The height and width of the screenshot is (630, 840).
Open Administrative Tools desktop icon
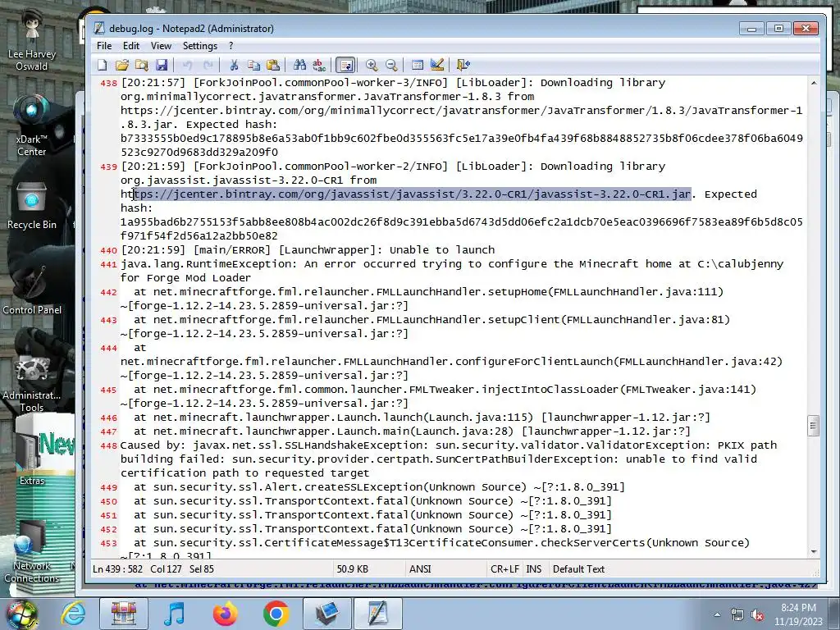(x=32, y=383)
